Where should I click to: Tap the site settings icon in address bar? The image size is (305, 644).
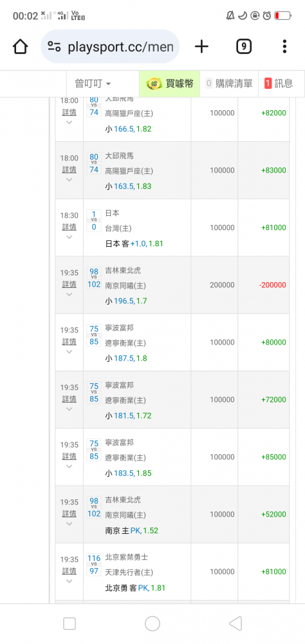tap(54, 46)
